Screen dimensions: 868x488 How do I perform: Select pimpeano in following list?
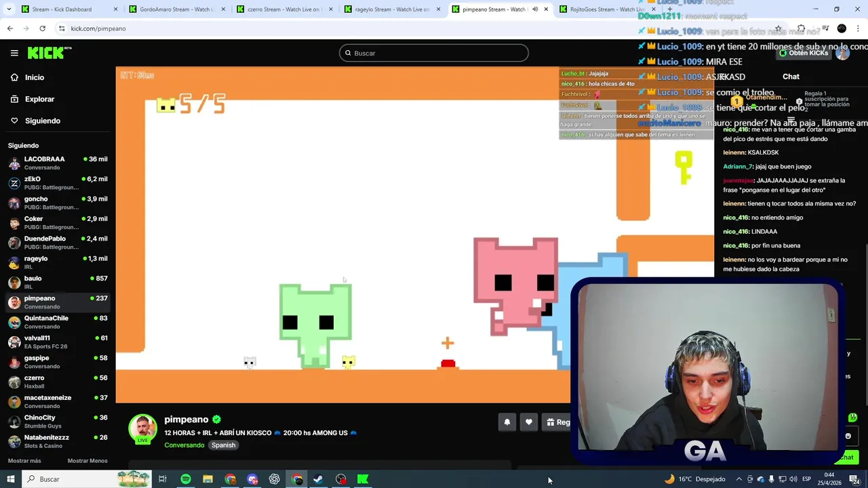[x=58, y=302]
